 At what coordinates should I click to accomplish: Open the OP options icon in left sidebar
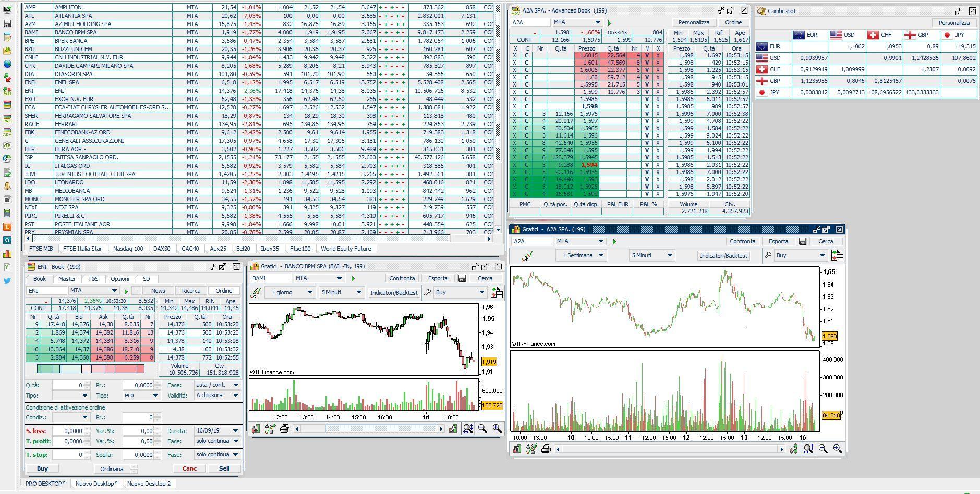(7, 145)
